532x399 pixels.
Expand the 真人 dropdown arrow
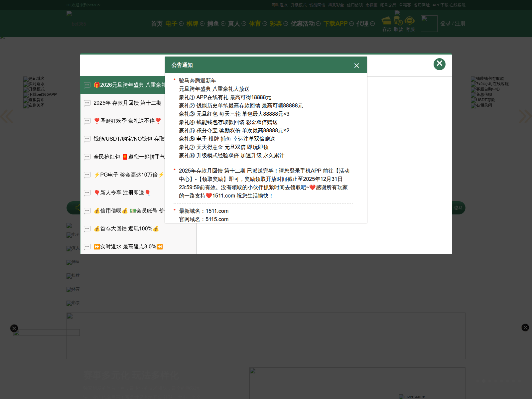tap(244, 24)
